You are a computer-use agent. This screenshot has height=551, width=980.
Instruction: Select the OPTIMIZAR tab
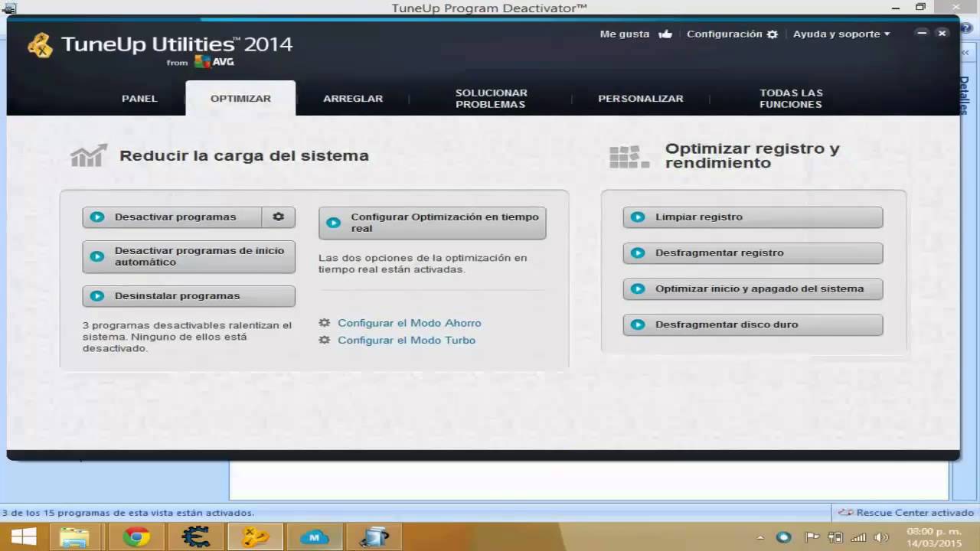(x=240, y=99)
